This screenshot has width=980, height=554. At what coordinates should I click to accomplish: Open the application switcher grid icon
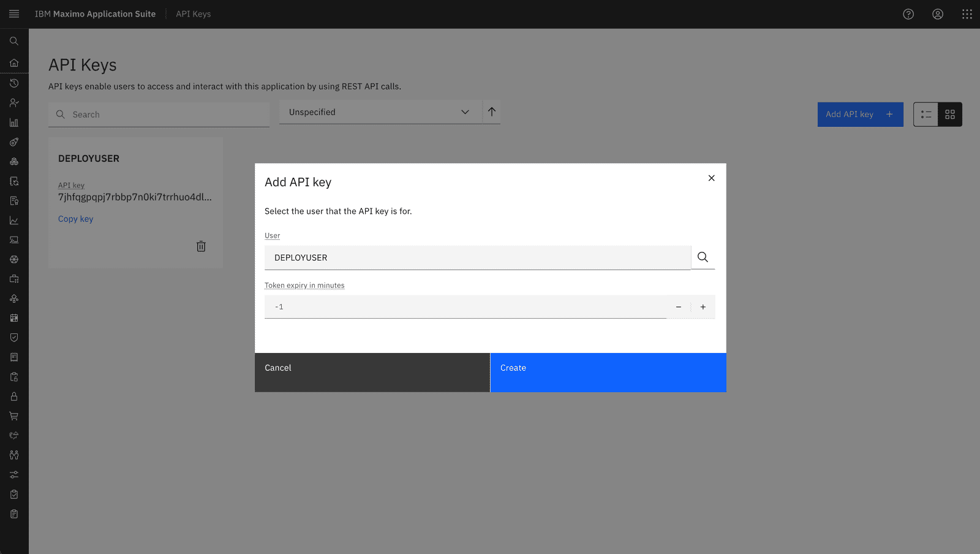tap(967, 14)
